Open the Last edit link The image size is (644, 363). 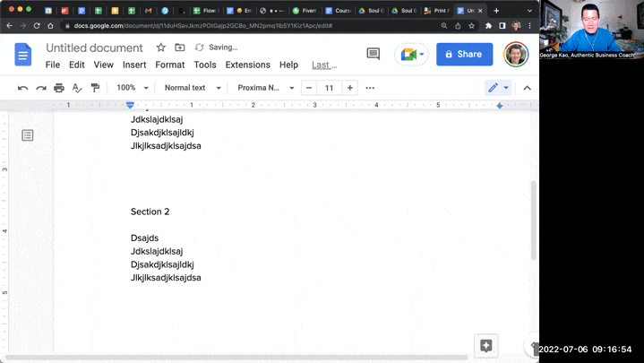click(324, 65)
